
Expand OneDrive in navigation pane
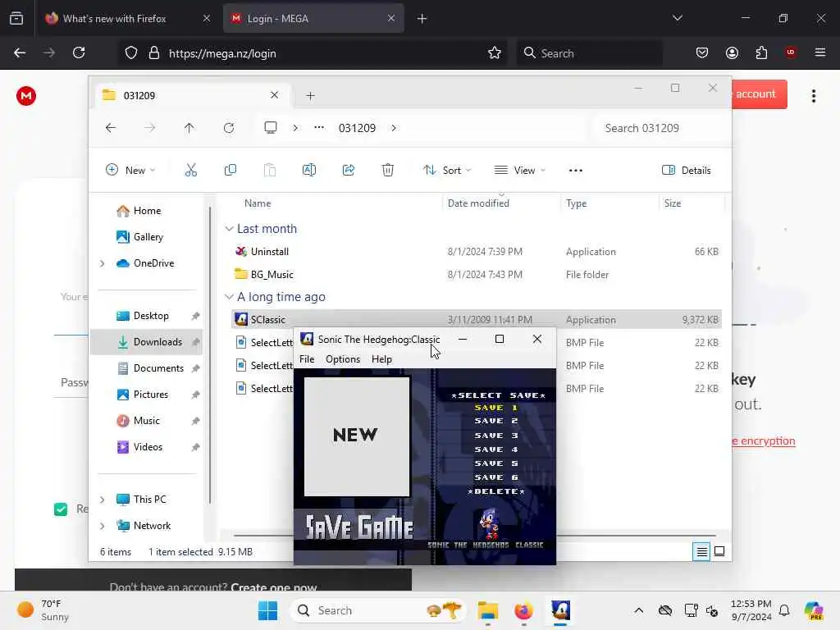click(102, 263)
